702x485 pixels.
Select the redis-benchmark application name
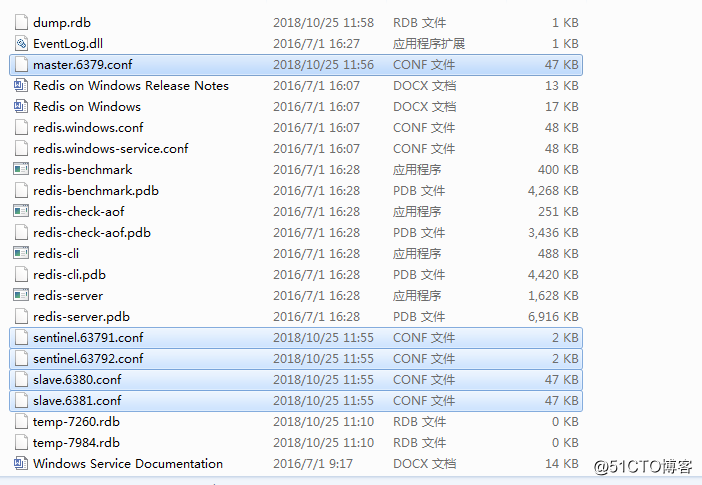click(x=83, y=170)
